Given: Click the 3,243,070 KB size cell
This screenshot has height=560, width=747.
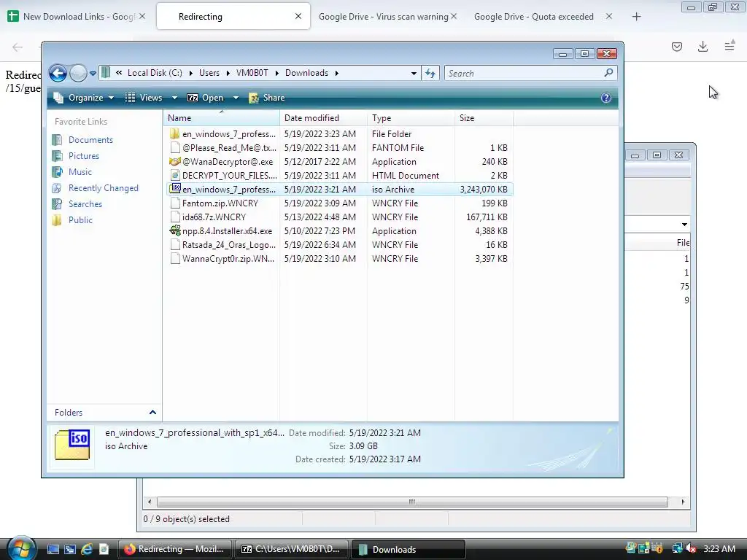Looking at the screenshot, I should point(484,190).
